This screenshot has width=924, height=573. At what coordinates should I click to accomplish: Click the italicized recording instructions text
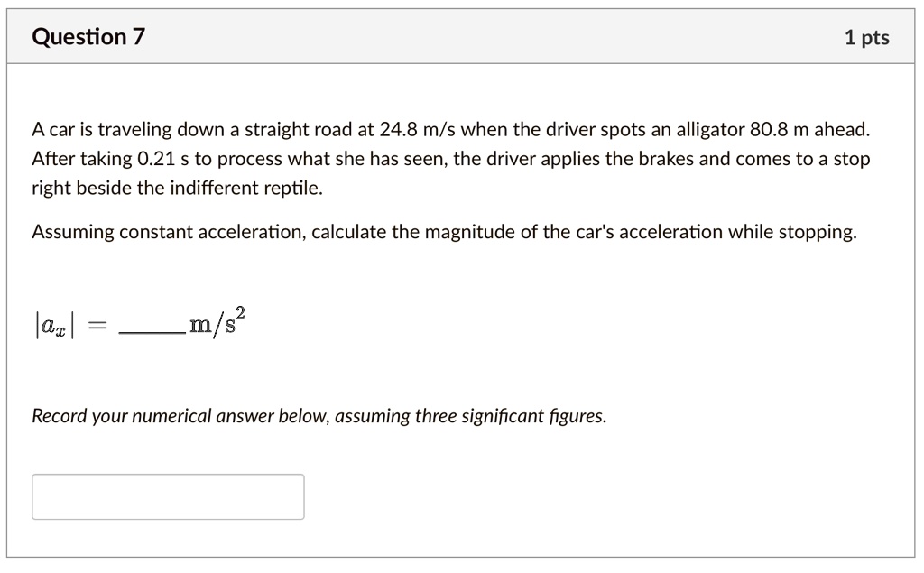[319, 415]
